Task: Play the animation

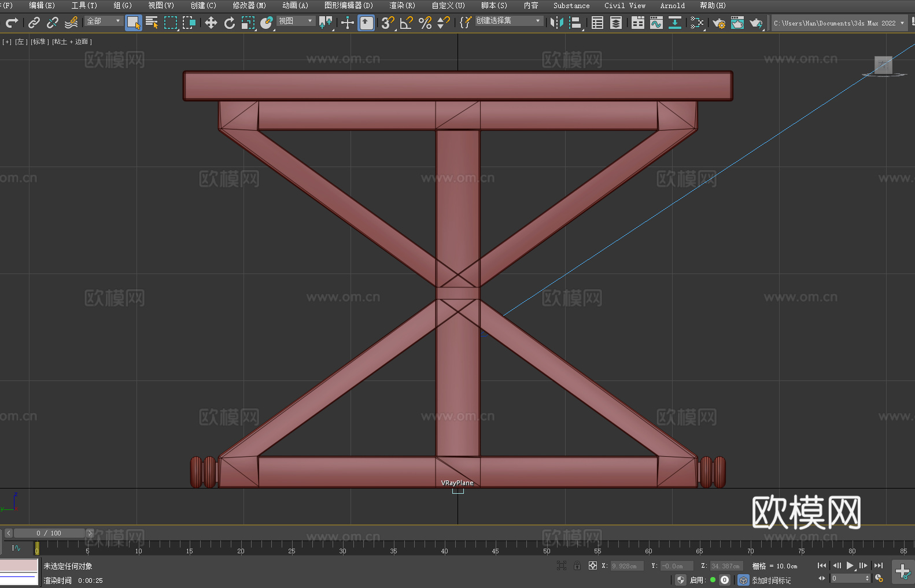Action: [850, 565]
